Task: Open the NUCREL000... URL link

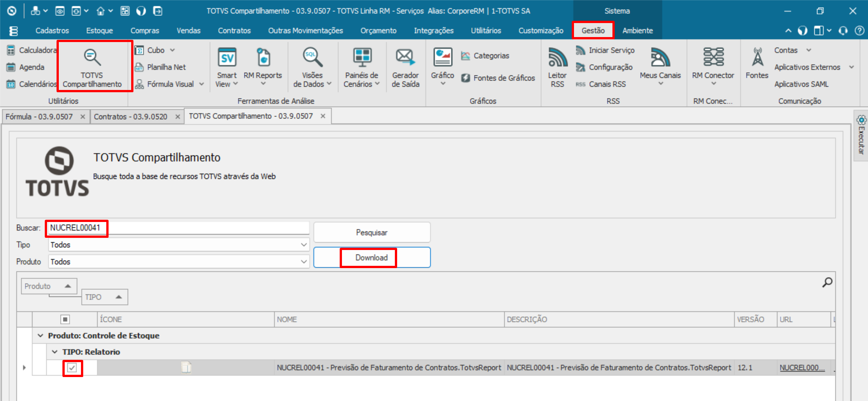Action: click(x=802, y=368)
